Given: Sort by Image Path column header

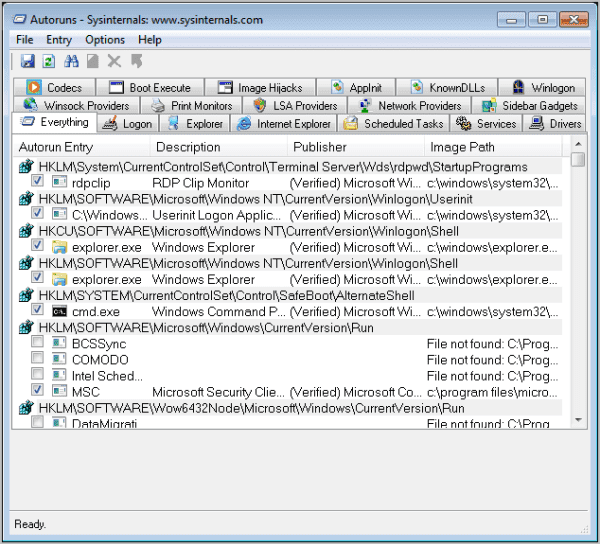Looking at the screenshot, I should [493, 147].
